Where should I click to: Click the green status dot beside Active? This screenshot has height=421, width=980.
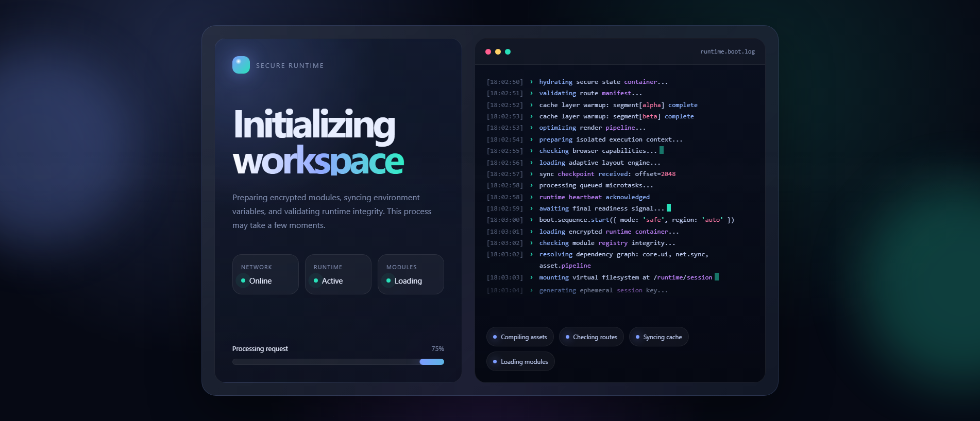316,280
